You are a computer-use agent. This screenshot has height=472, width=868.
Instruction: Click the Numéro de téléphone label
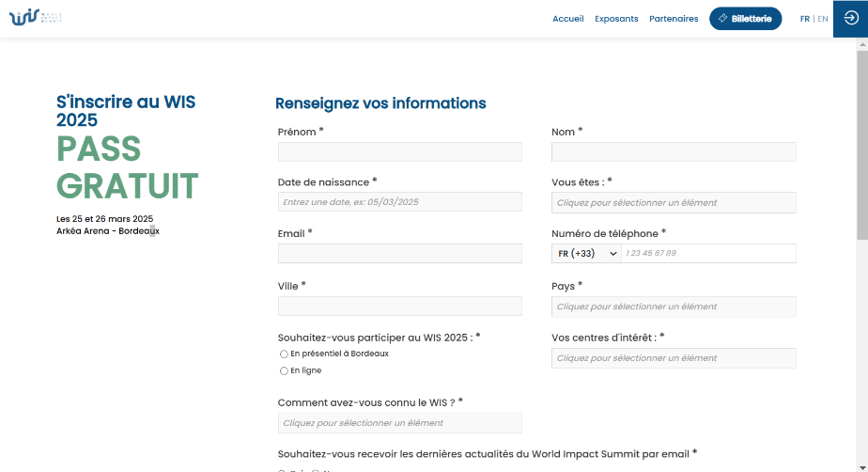pyautogui.click(x=609, y=234)
